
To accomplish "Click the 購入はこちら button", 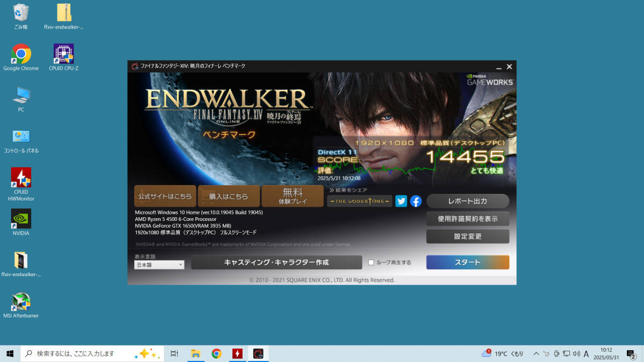I will click(229, 196).
